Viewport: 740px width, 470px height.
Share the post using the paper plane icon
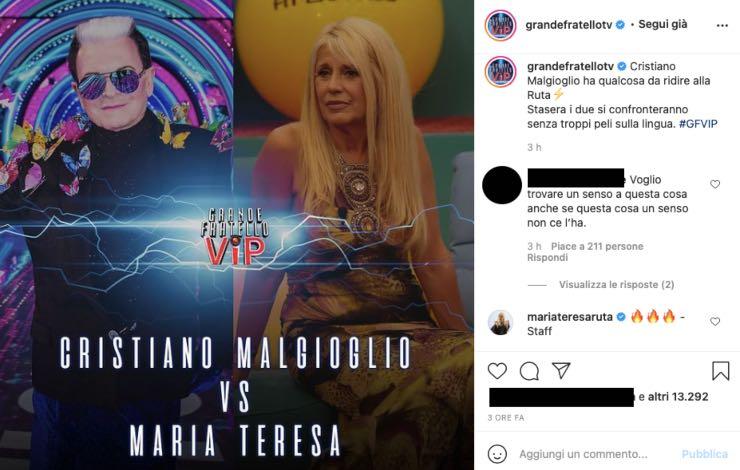(561, 370)
